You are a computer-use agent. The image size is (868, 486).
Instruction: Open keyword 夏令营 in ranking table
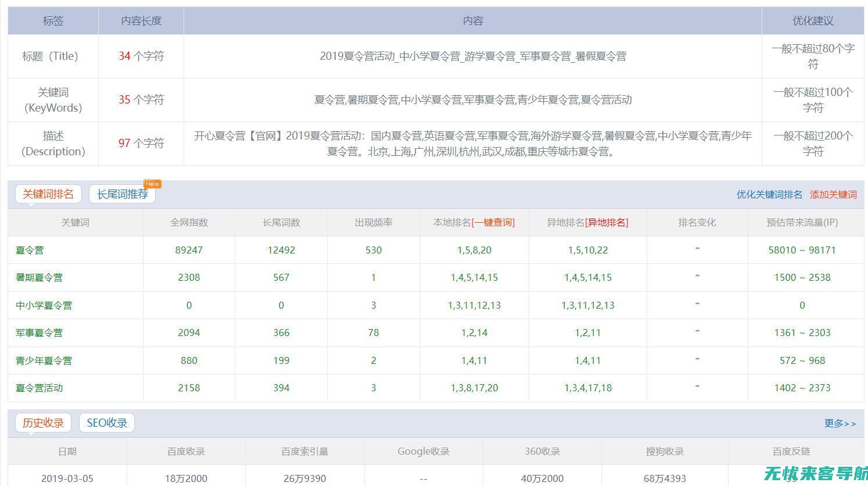[30, 250]
